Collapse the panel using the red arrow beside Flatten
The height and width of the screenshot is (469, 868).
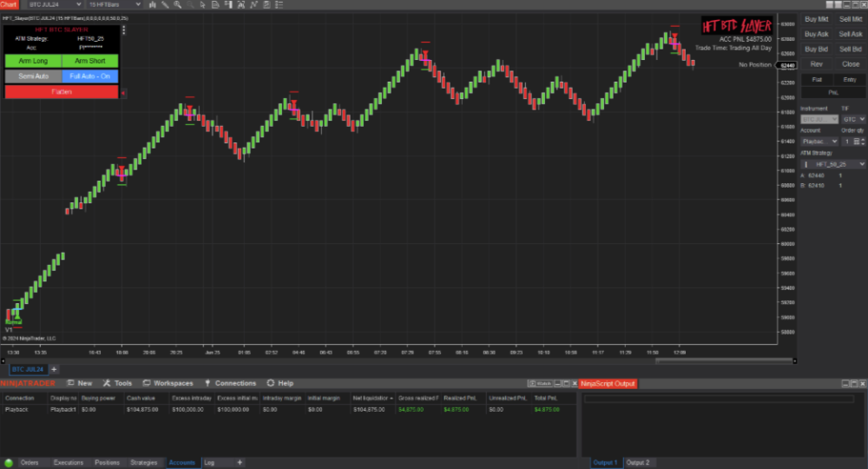coord(123,92)
